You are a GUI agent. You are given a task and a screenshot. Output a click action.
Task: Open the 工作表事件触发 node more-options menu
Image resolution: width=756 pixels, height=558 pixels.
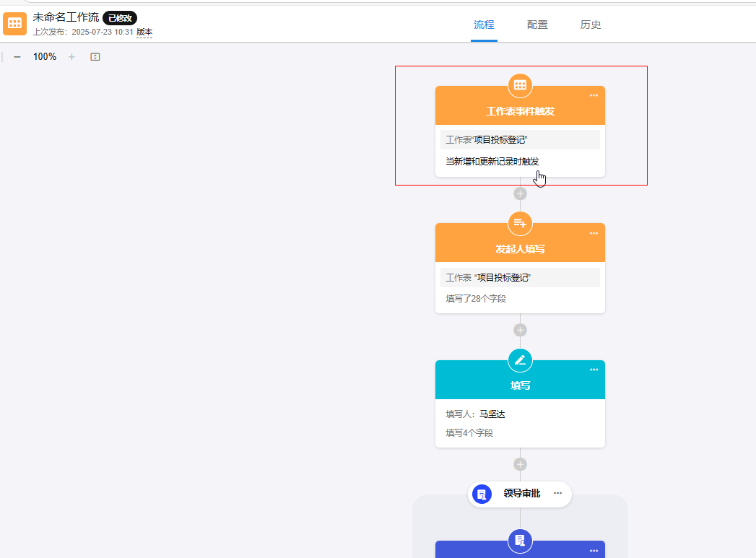[594, 95]
